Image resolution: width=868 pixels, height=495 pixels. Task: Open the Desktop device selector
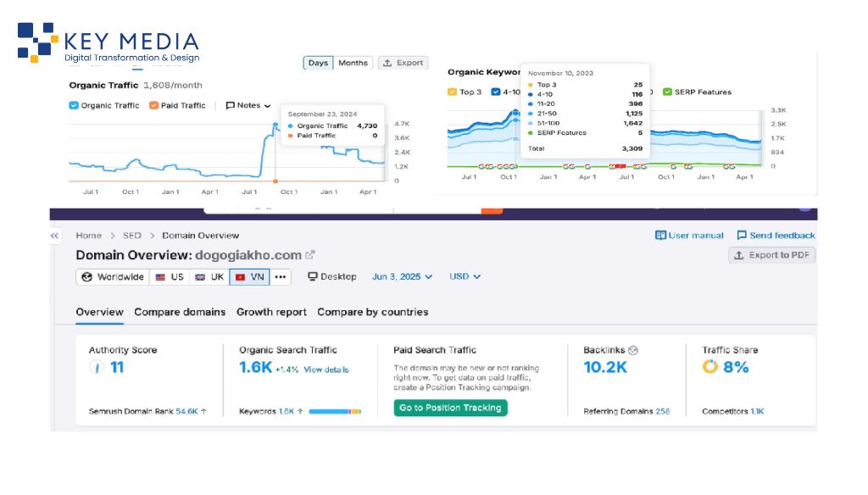coord(332,276)
